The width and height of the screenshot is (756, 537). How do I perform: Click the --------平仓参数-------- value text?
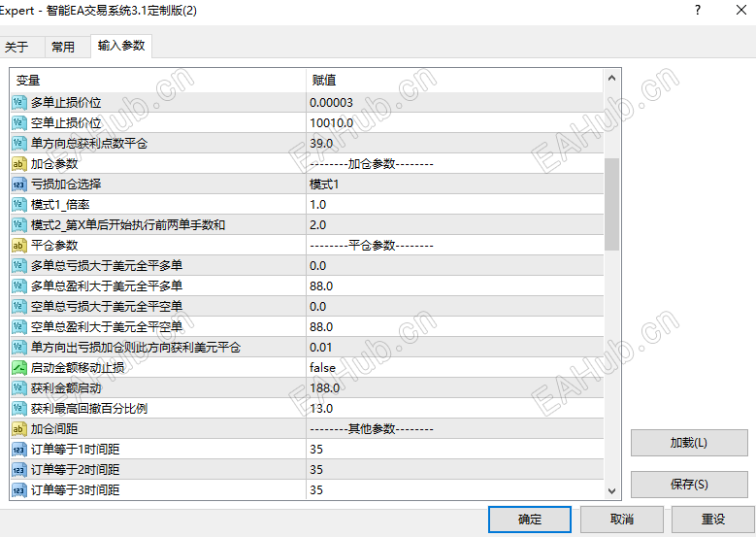tap(372, 246)
